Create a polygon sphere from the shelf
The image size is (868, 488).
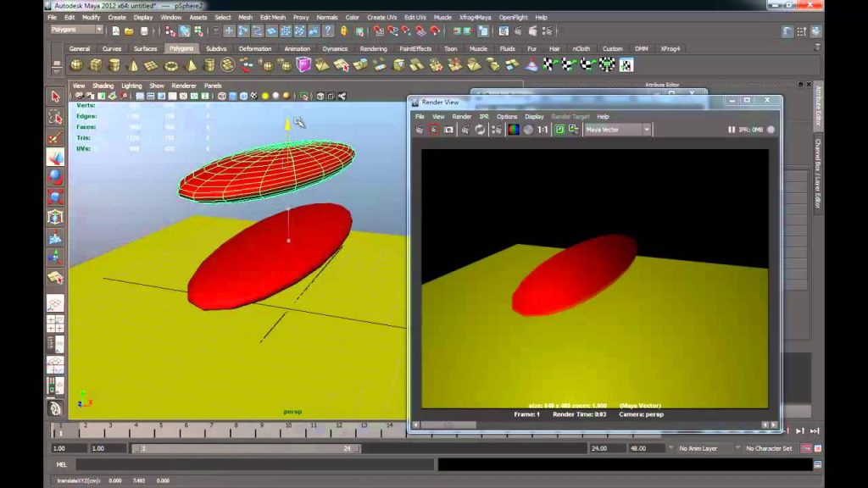point(76,65)
